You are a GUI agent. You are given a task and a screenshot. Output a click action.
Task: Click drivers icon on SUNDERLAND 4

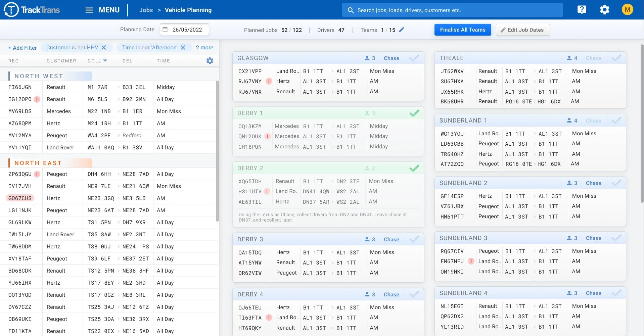pos(569,293)
